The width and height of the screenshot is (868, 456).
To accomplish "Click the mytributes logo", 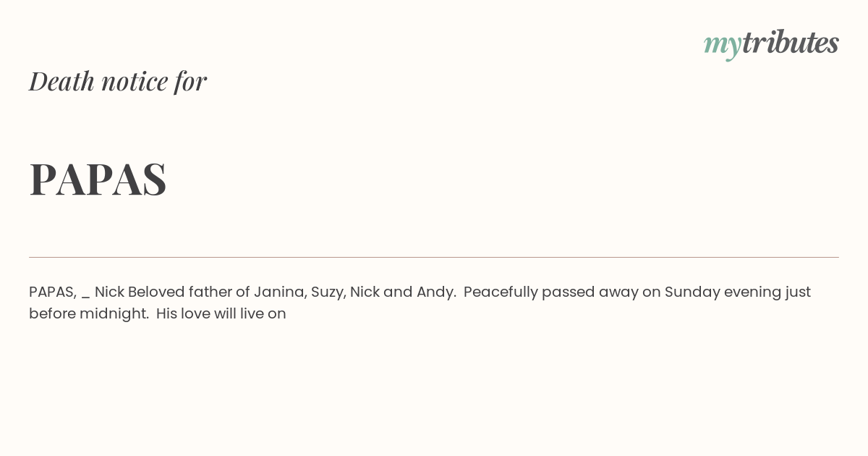I will (771, 43).
